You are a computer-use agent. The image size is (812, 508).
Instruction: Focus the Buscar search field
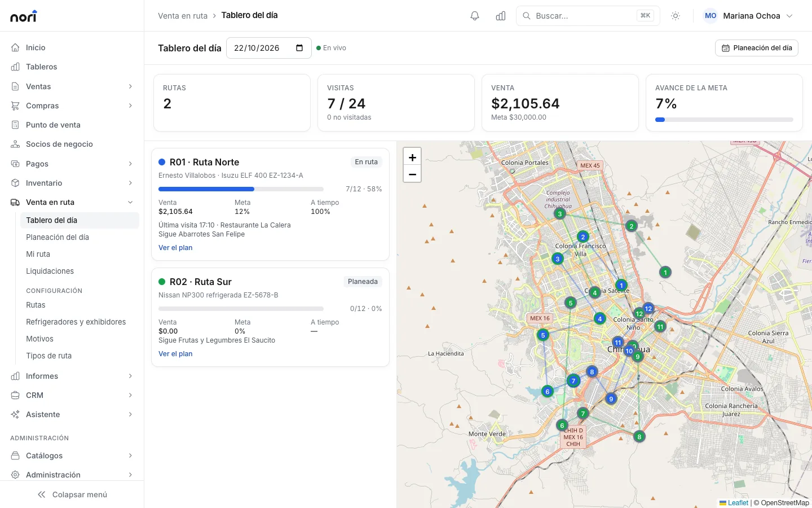tap(588, 16)
